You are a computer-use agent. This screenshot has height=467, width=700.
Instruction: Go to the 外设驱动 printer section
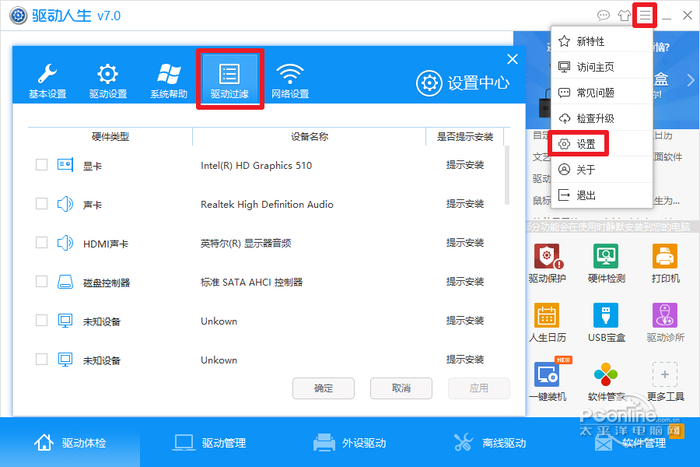[350, 442]
